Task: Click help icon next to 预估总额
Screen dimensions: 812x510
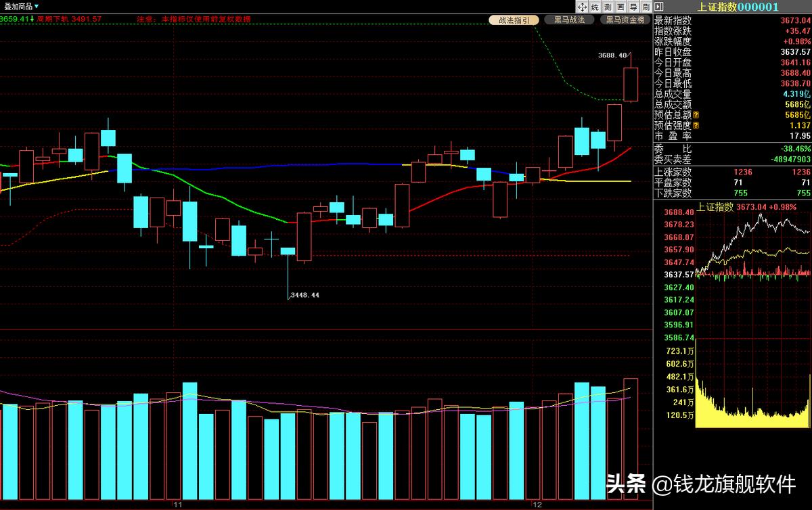Action: tap(696, 115)
